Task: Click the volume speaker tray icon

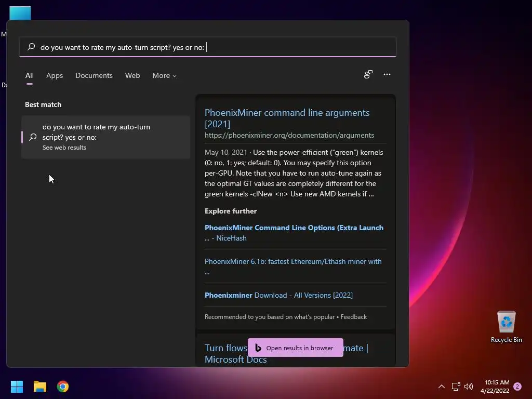Action: (469, 387)
